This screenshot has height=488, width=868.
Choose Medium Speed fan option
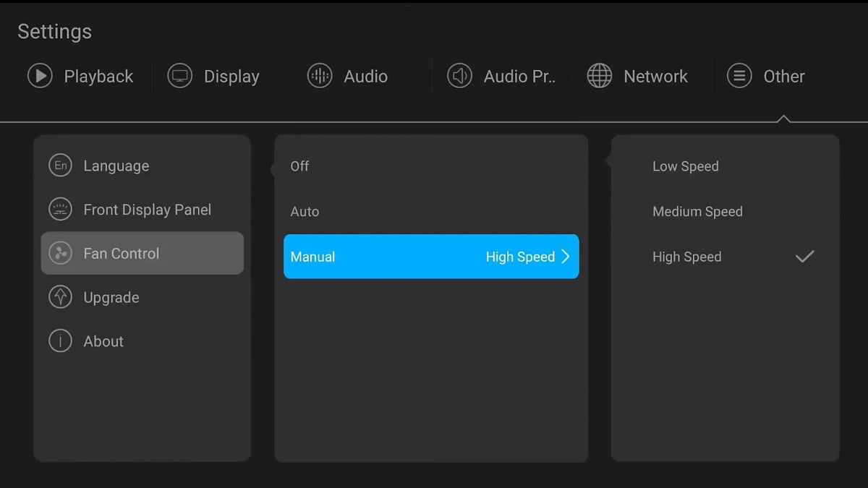[697, 212]
